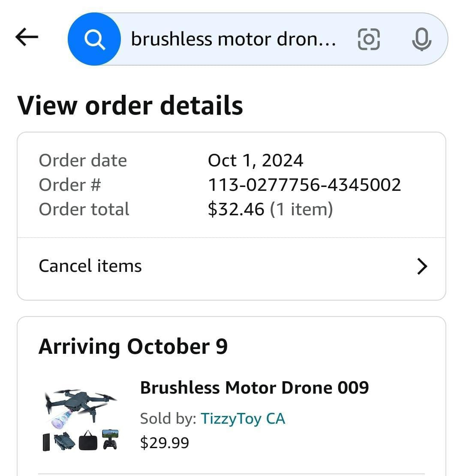Click the 'Order #' label
463x476 pixels.
[70, 185]
